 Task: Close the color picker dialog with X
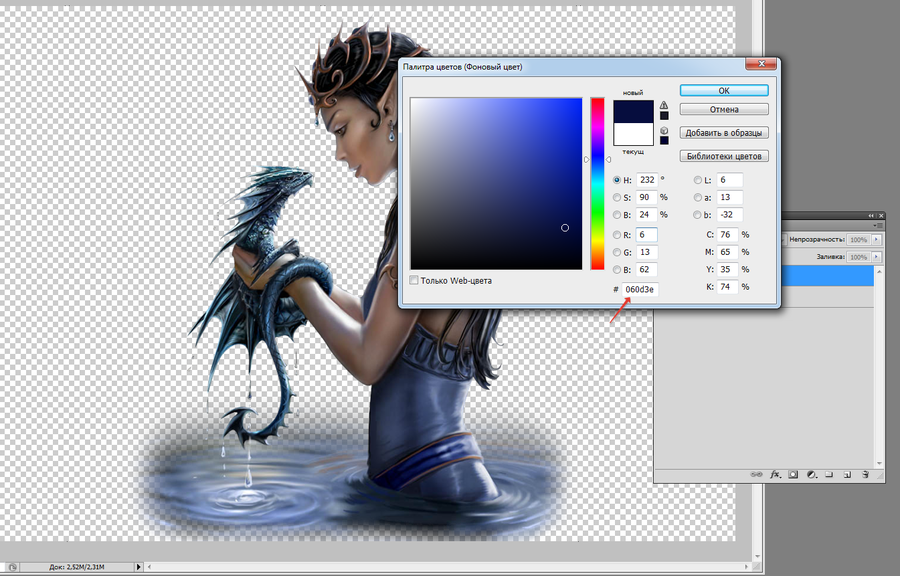[x=761, y=64]
